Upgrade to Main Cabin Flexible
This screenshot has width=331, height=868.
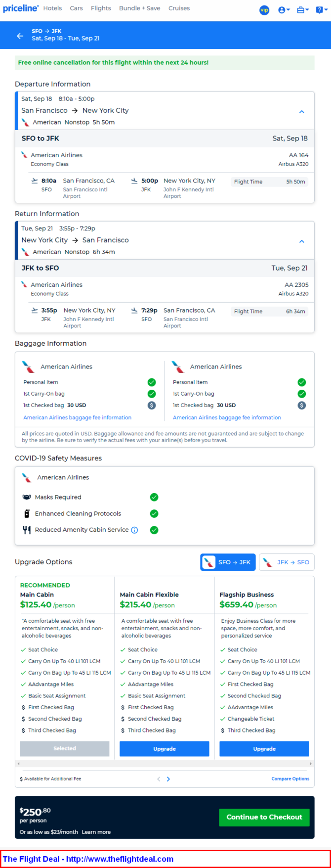[165, 749]
